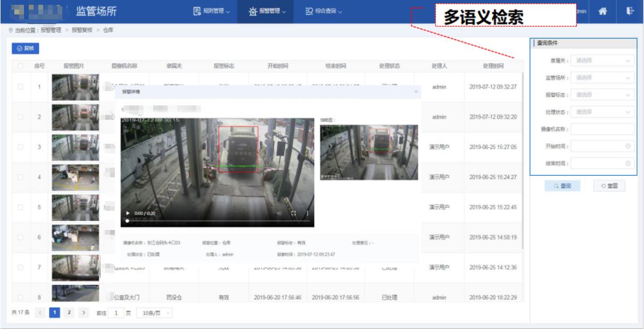
Task: Open alarm image thumbnail in row 5
Action: tap(75, 207)
